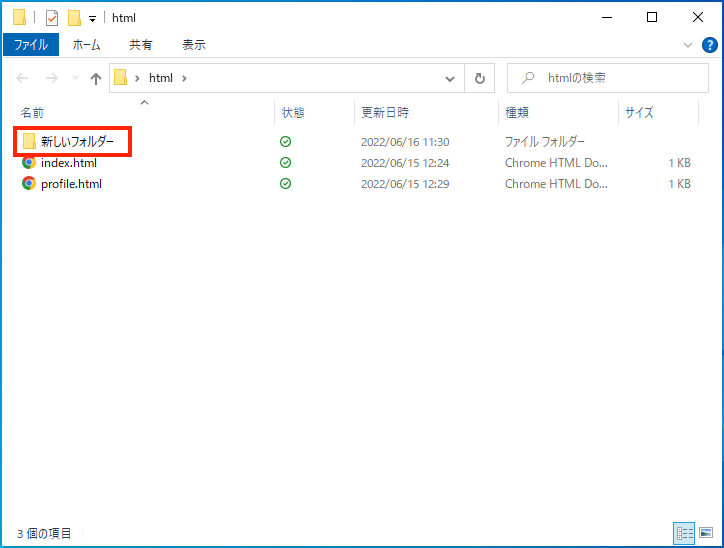The height and width of the screenshot is (548, 724).
Task: Switch to the 表示 ribbon tab
Action: coord(194,45)
